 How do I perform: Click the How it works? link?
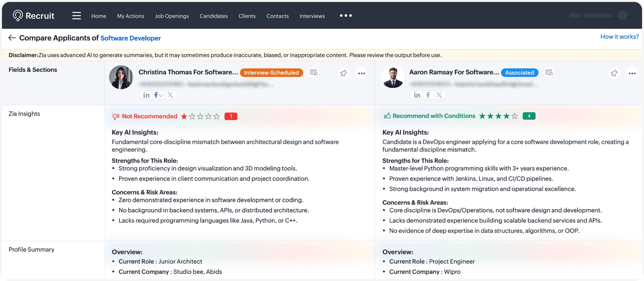pos(619,37)
